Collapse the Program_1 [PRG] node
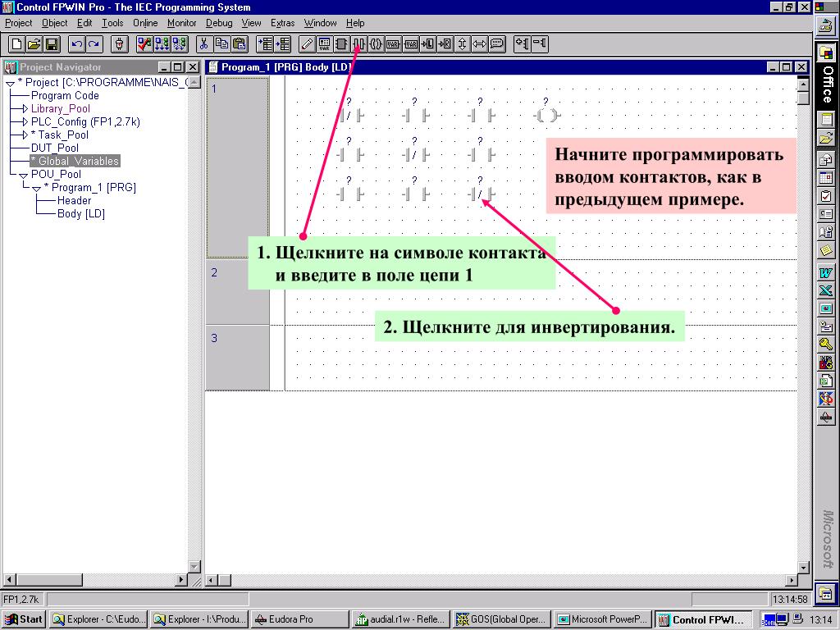Viewport: 840px width, 630px height. pyautogui.click(x=36, y=189)
